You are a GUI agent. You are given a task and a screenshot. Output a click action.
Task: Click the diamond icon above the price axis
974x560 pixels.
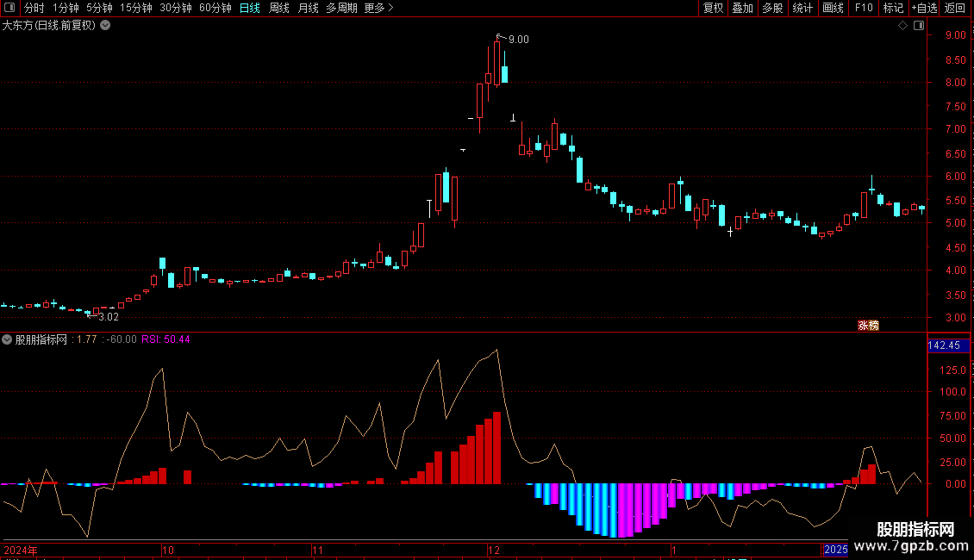[x=902, y=26]
